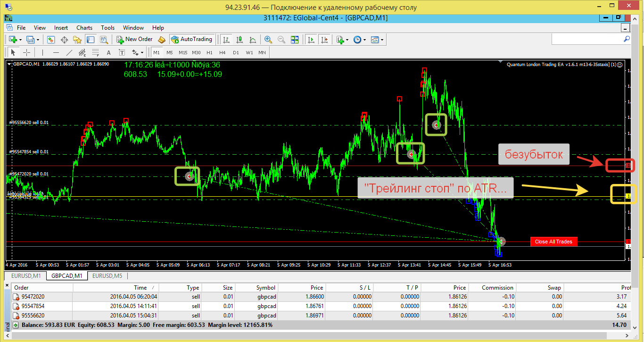
Task: Toggle chart shift icon
Action: 325,40
